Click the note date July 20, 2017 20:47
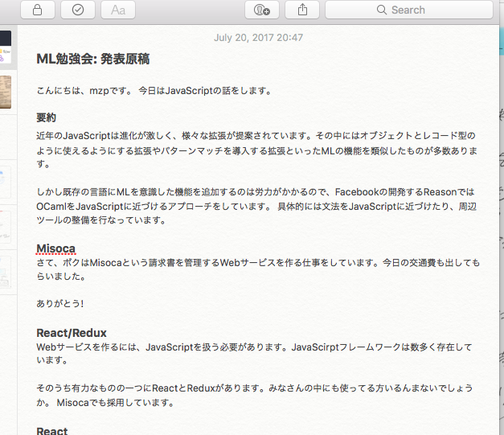Viewport: 504px width, 435px height. [258, 38]
